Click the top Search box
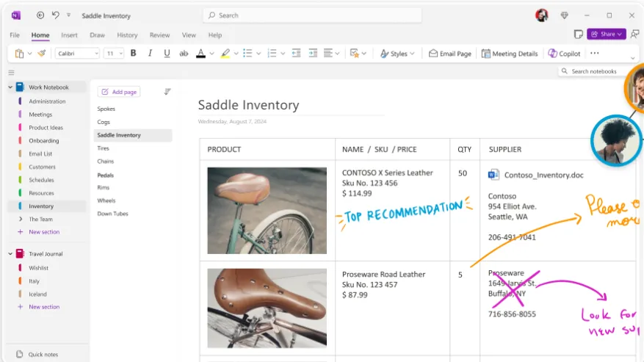The image size is (644, 362). click(x=312, y=15)
